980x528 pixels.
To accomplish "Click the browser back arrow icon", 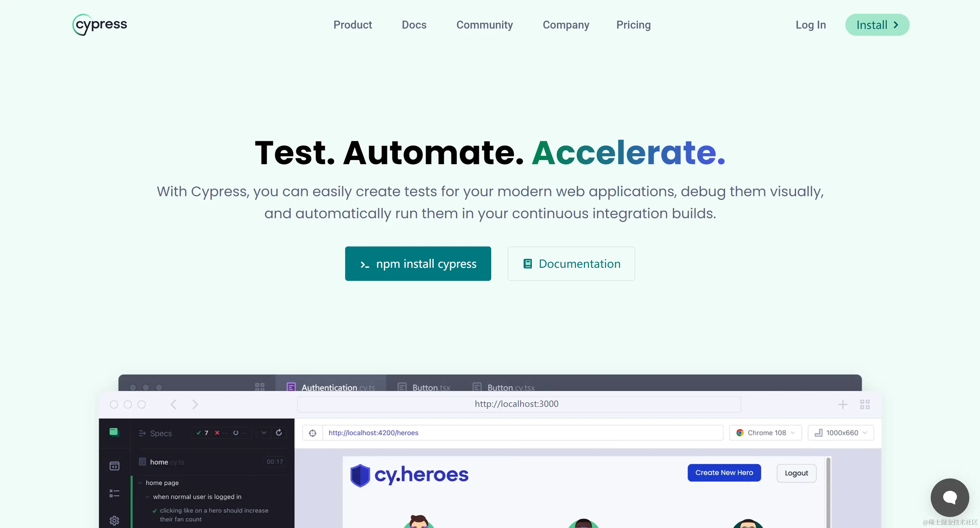I will (173, 404).
